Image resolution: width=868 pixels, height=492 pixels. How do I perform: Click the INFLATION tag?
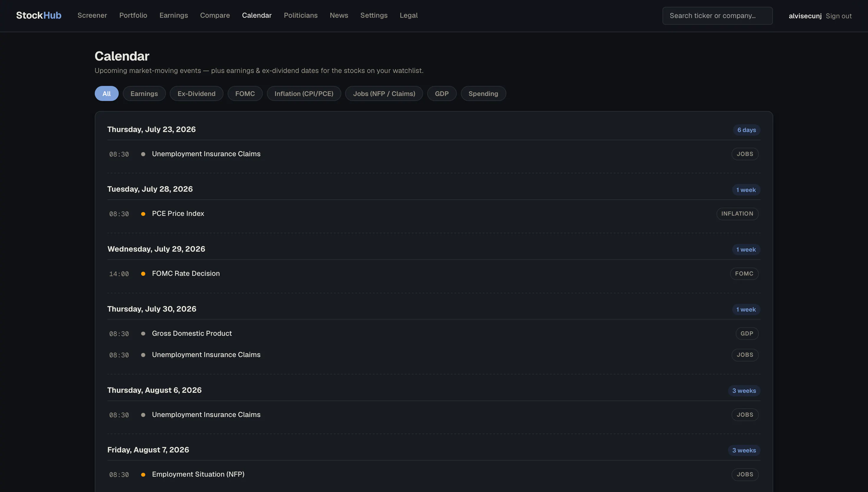coord(737,214)
